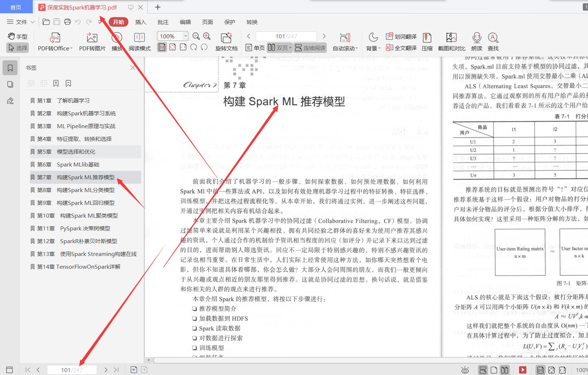
Task: Enter 阅读模式 reading mode
Action: coord(139,42)
